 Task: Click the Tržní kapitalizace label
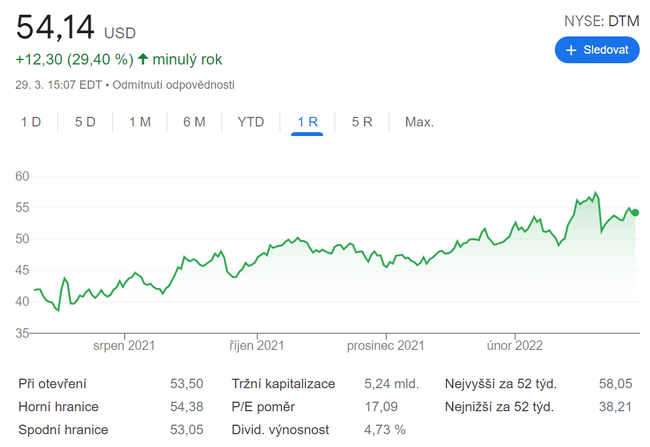(x=283, y=384)
